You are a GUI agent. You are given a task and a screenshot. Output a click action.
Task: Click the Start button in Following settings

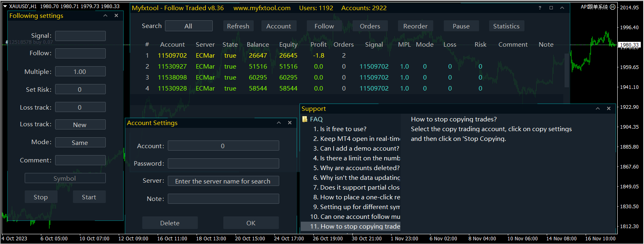click(x=89, y=197)
